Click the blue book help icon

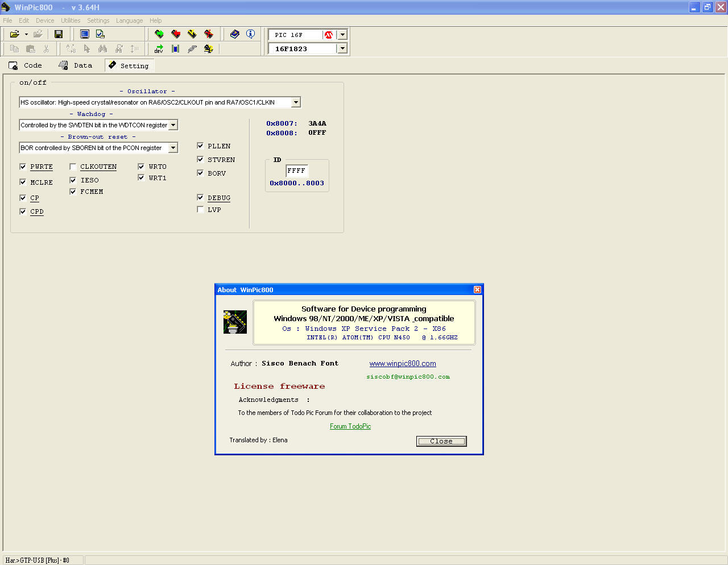click(234, 34)
